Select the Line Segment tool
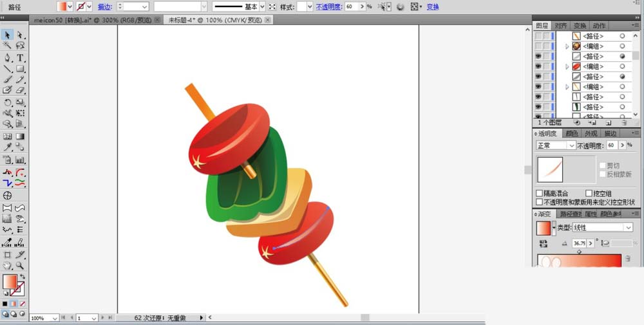This screenshot has height=325, width=644. pos(7,68)
